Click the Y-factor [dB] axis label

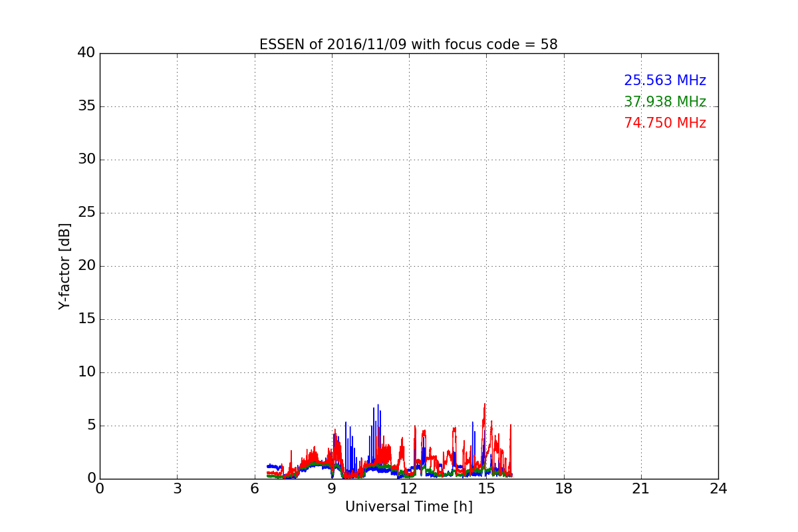click(65, 266)
